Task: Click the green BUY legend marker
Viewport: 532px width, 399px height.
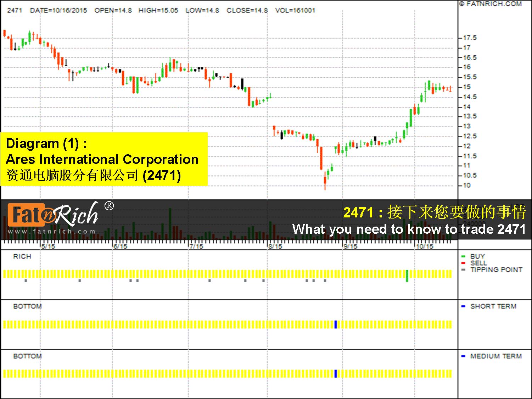Action: tap(463, 256)
